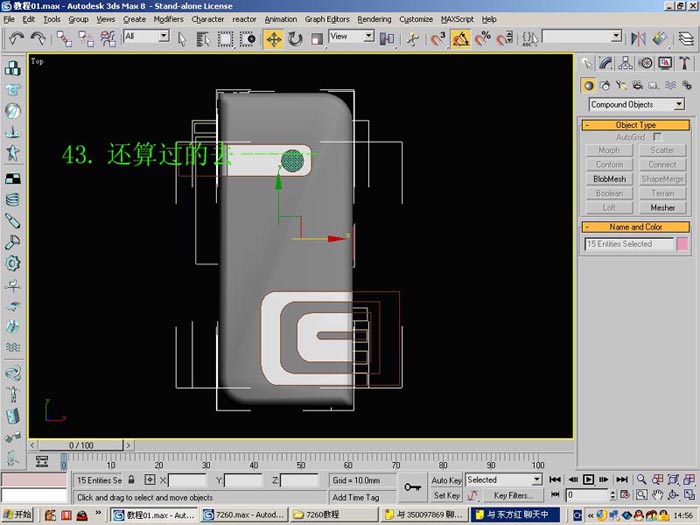Toggle the Angle Snap button
The image size is (700, 525).
tap(460, 39)
